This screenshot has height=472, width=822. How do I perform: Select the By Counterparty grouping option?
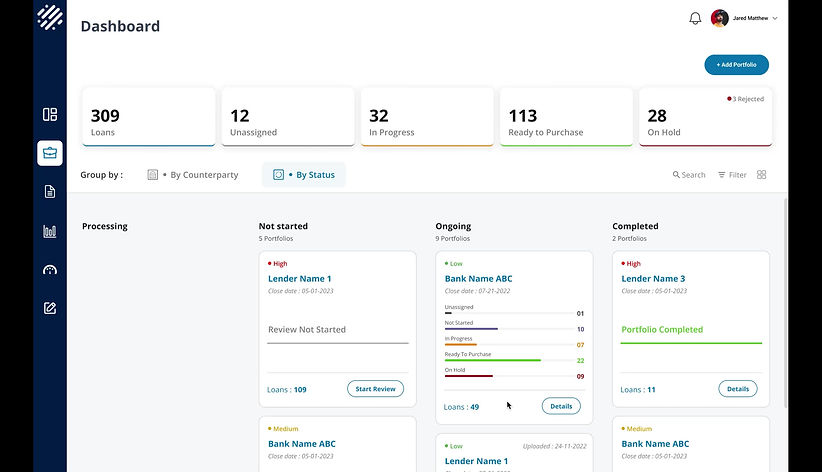tap(194, 175)
